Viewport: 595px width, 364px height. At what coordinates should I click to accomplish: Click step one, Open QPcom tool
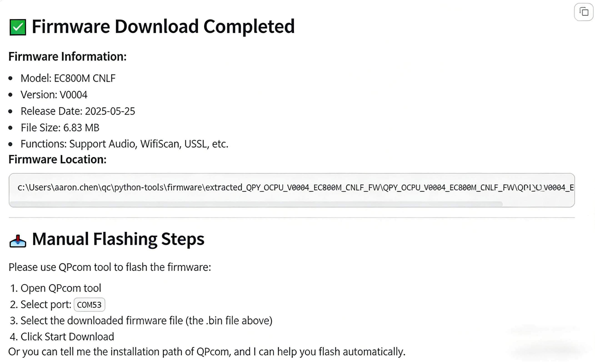(x=61, y=288)
